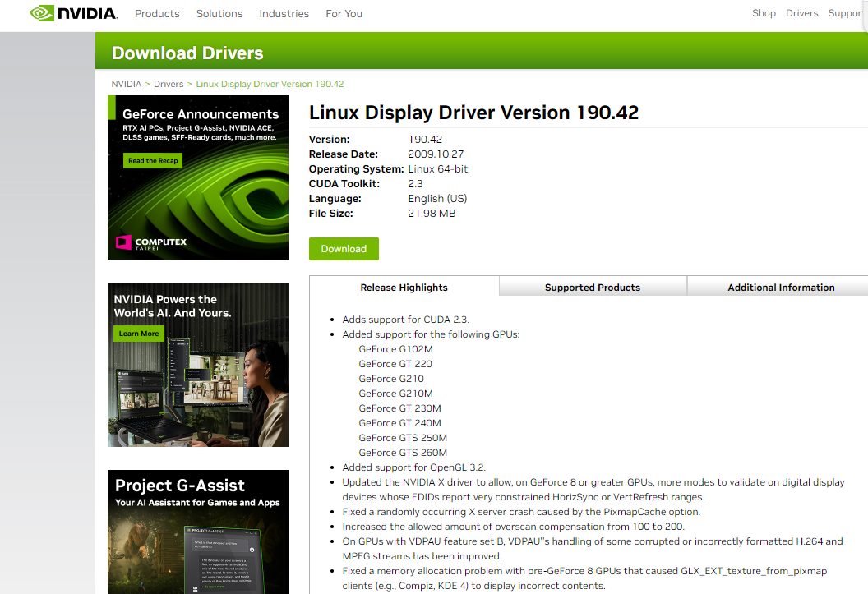Click Drivers in the breadcrumb
Screen dimensions: 868x594
[169, 84]
